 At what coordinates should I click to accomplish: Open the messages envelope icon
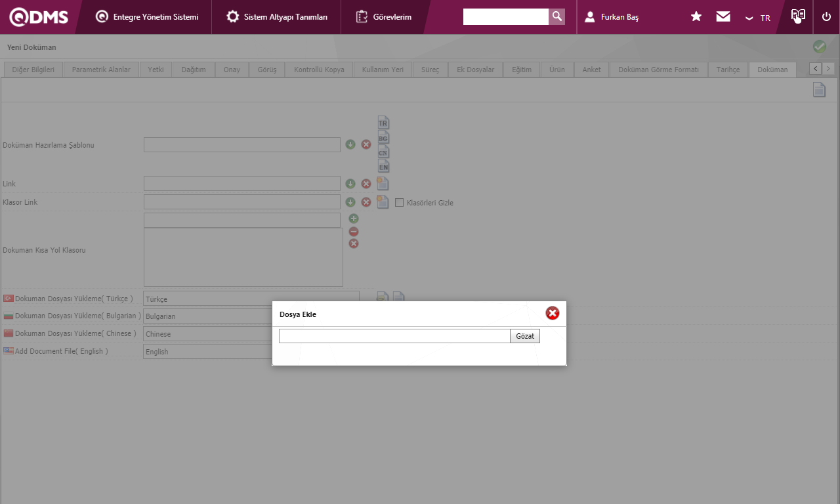coord(723,16)
